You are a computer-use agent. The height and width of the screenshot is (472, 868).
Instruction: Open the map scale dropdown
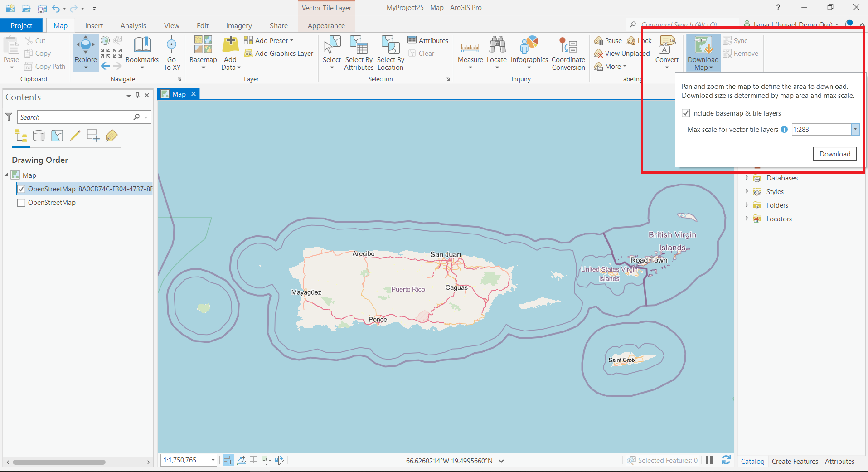(x=213, y=460)
